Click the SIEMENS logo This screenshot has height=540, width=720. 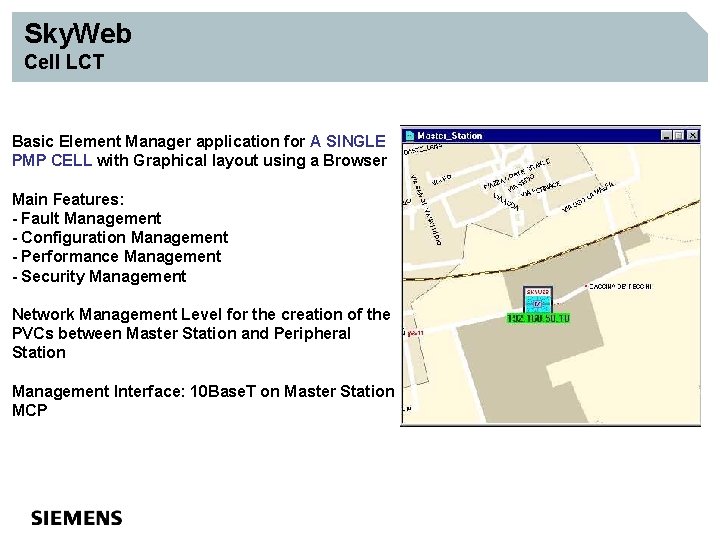[x=77, y=518]
